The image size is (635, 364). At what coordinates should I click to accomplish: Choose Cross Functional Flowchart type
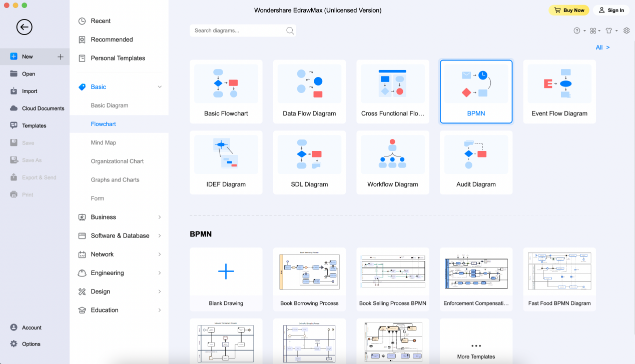coord(393,91)
